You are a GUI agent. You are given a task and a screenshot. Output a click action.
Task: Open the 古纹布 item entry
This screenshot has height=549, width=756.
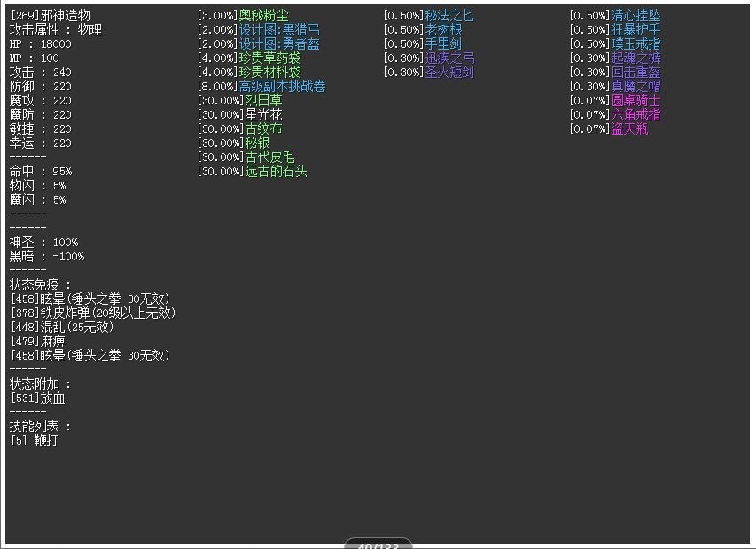coord(264,128)
